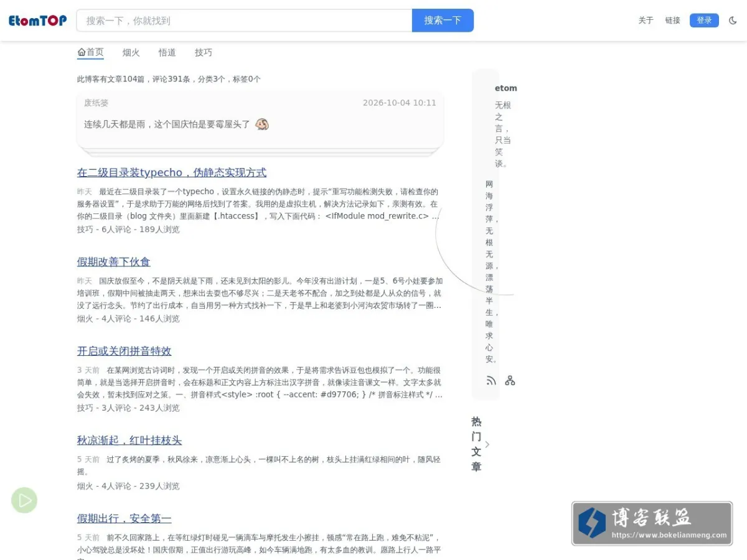This screenshot has height=560, width=747.
Task: Open article 假期改善下伙食
Action: tap(114, 262)
